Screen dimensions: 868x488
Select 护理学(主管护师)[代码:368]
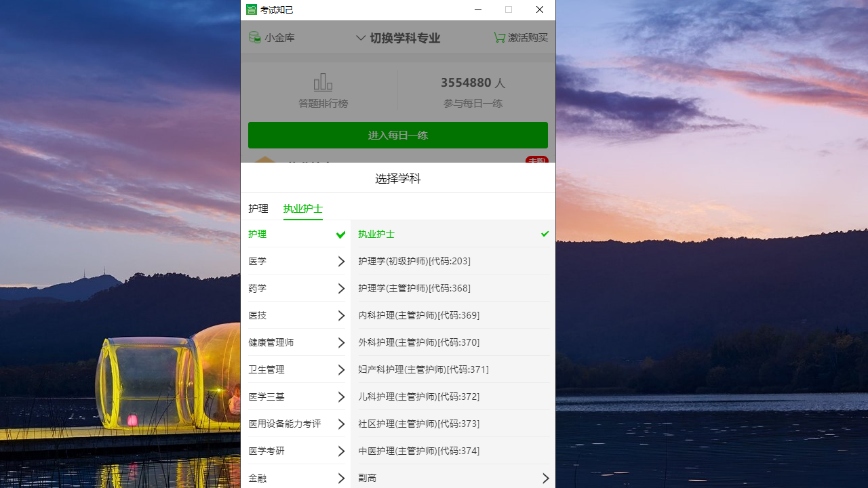point(415,287)
